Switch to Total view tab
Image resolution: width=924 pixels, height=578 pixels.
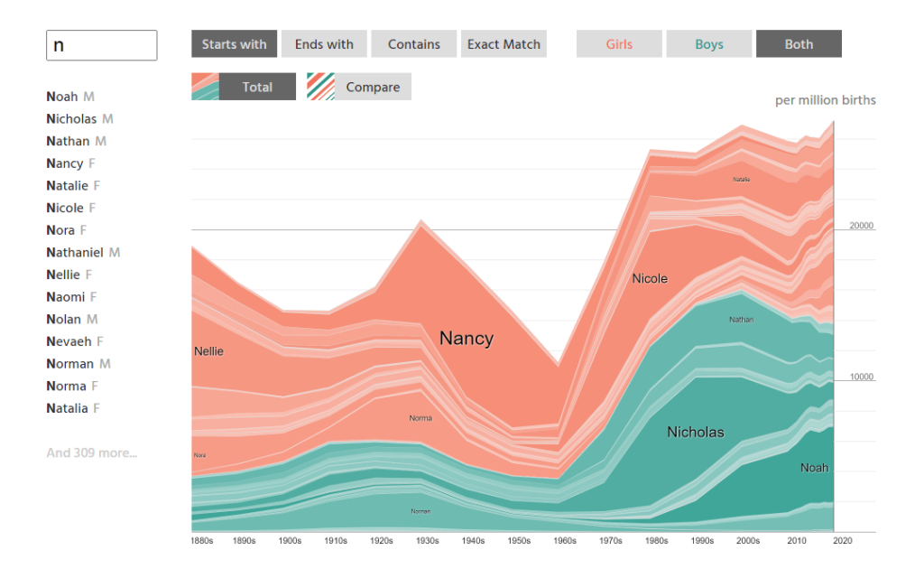(x=257, y=87)
